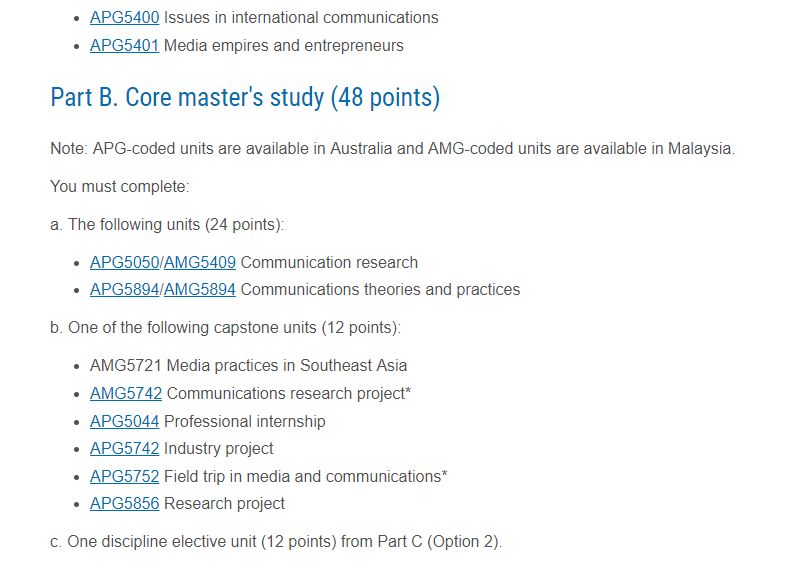Open the AMG5409 unit link

200,263
